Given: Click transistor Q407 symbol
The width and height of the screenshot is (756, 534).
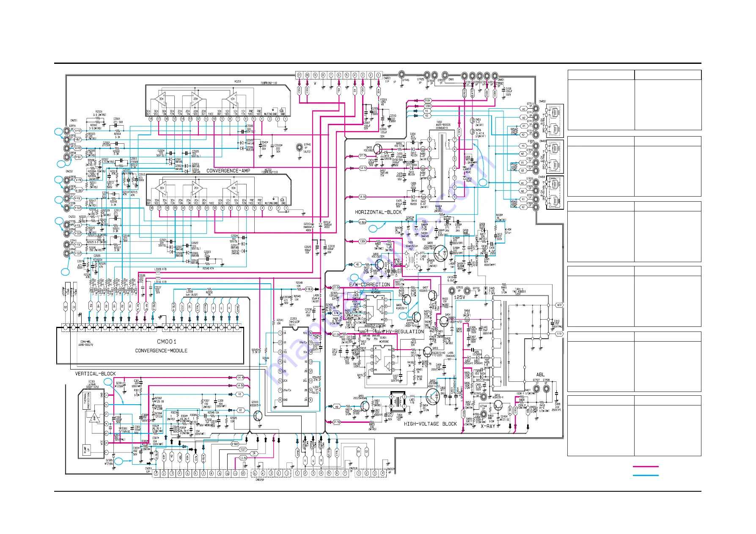Looking at the screenshot, I should [432, 296].
